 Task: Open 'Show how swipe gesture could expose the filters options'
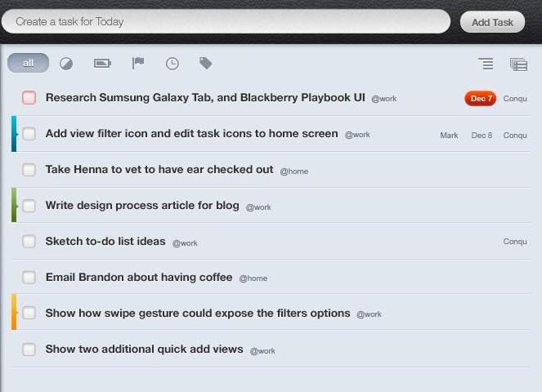198,313
